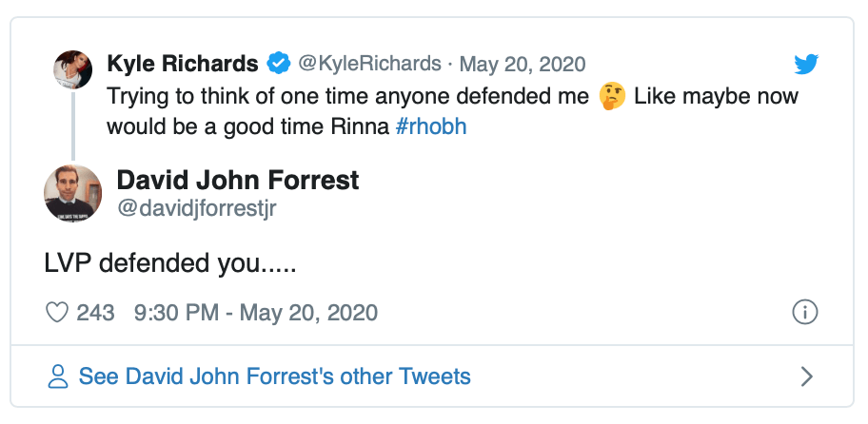Open David John Forrest's profile picture
Viewport: 868px width, 424px height.
click(72, 193)
